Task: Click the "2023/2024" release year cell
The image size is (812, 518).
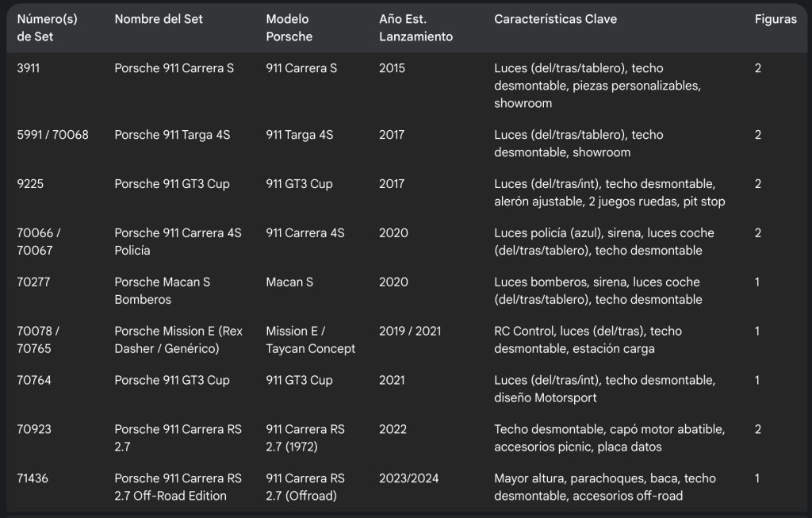Action: point(408,478)
